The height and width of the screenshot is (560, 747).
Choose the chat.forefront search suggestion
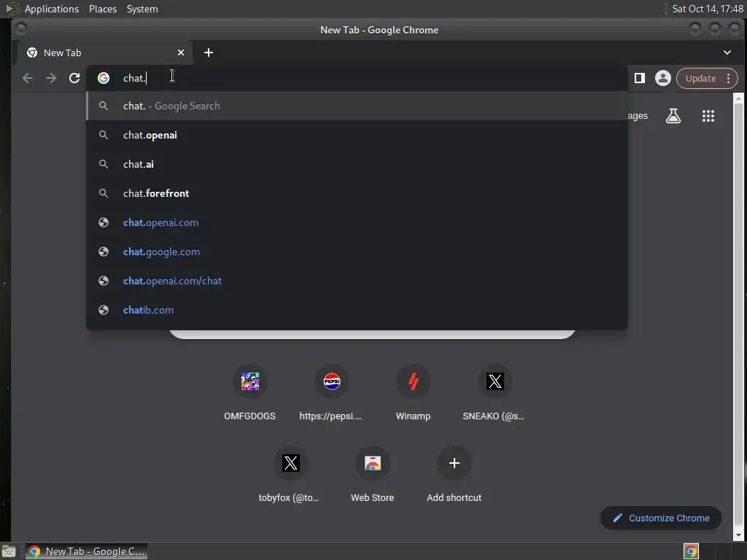tap(357, 193)
